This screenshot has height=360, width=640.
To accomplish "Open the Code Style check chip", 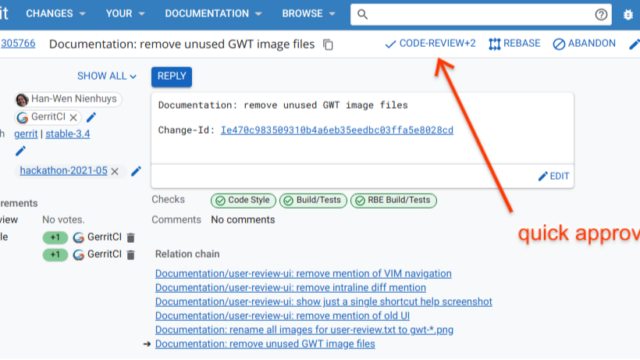I will click(x=243, y=200).
